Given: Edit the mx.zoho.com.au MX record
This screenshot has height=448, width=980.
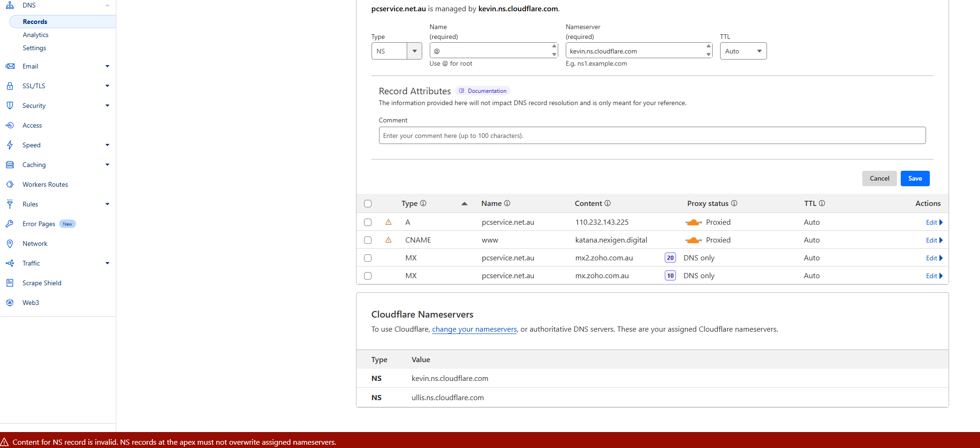Looking at the screenshot, I should pyautogui.click(x=934, y=276).
